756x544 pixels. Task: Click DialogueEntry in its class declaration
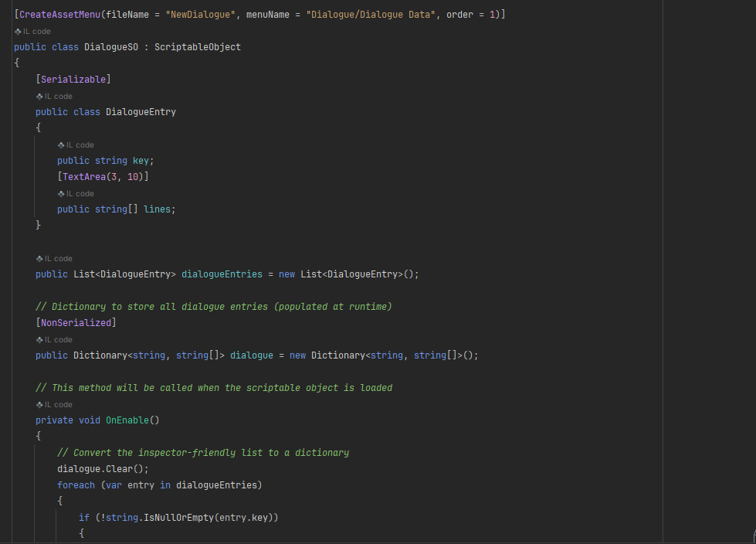[x=141, y=112]
